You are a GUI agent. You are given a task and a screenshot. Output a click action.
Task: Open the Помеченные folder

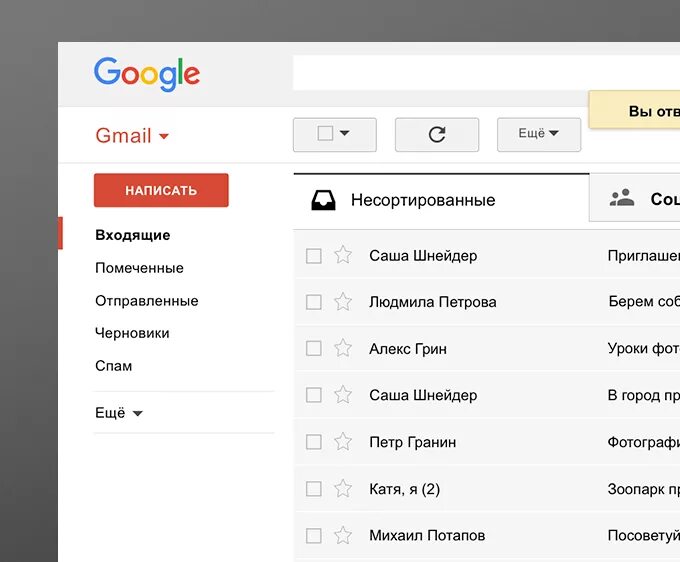click(139, 268)
